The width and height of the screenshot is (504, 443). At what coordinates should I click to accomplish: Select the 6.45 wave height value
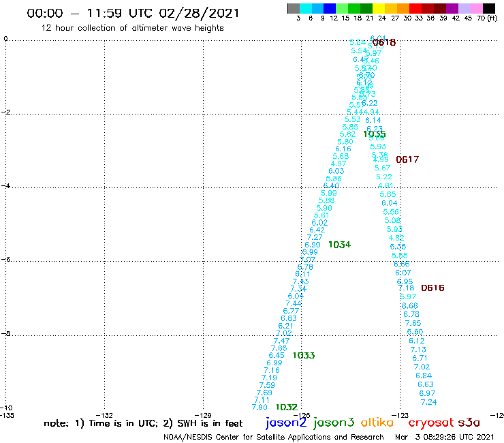(x=277, y=356)
